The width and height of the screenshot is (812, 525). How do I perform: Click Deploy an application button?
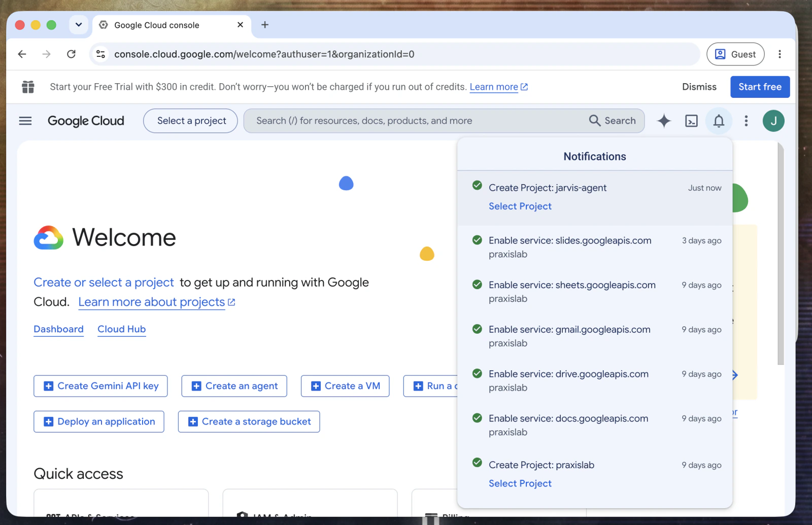pyautogui.click(x=99, y=422)
